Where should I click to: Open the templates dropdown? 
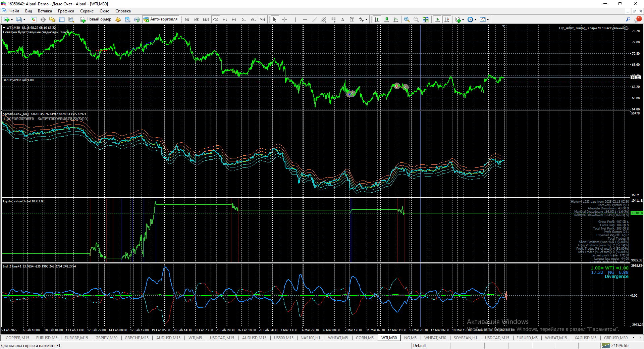pyautogui.click(x=488, y=19)
